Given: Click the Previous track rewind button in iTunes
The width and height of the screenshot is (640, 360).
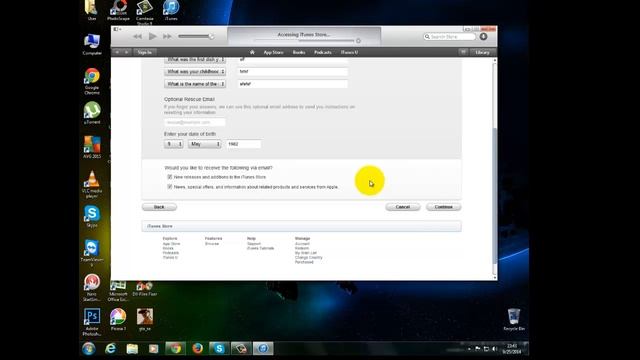Looking at the screenshot, I should point(138,37).
